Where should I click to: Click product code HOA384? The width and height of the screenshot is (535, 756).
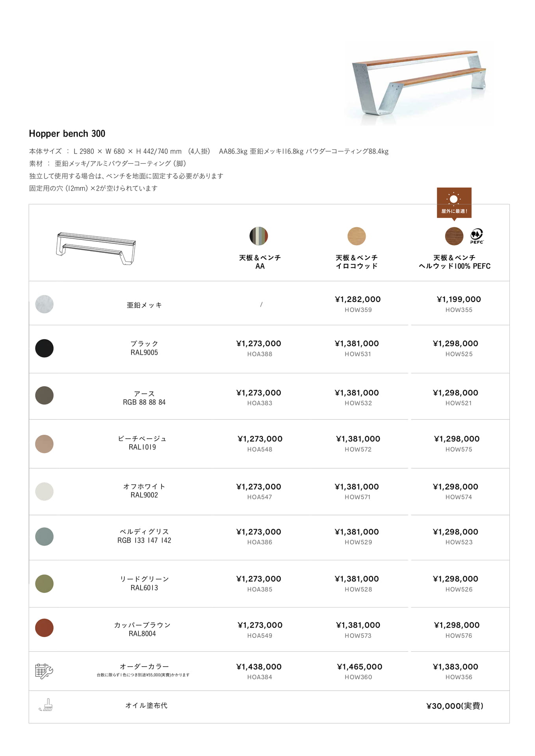(x=260, y=677)
